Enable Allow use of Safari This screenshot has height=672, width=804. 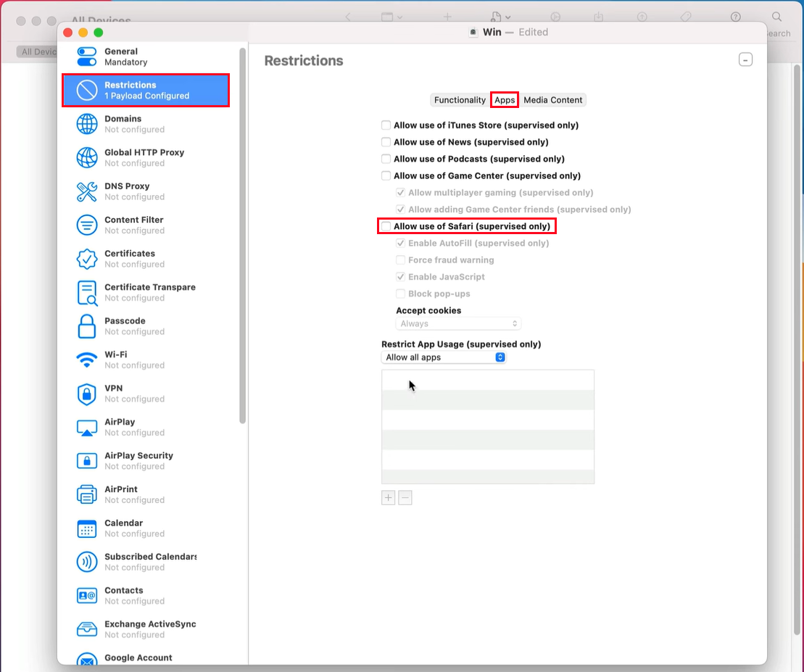(386, 225)
